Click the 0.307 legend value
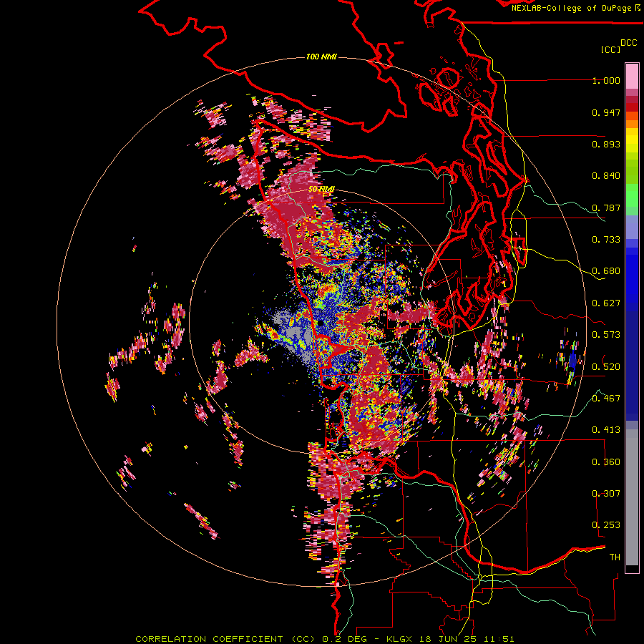This screenshot has width=644, height=644. [x=606, y=494]
